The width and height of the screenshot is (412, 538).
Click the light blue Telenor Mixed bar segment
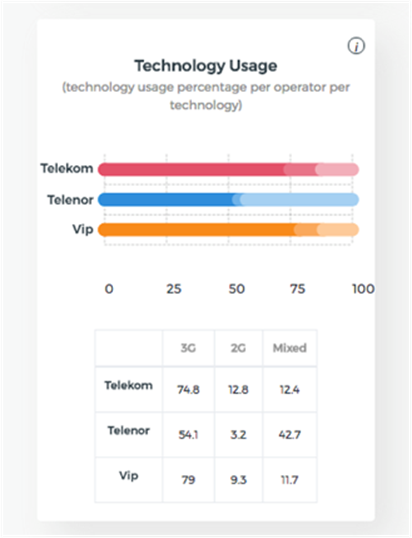coord(299,199)
